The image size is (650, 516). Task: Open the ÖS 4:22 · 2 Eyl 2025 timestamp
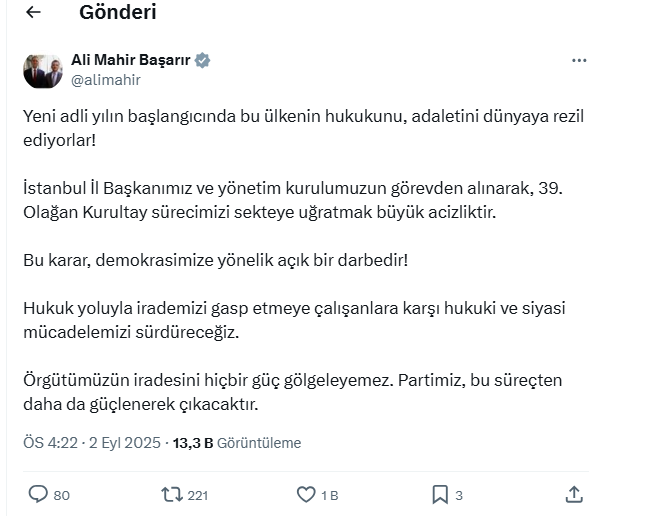pyautogui.click(x=91, y=442)
